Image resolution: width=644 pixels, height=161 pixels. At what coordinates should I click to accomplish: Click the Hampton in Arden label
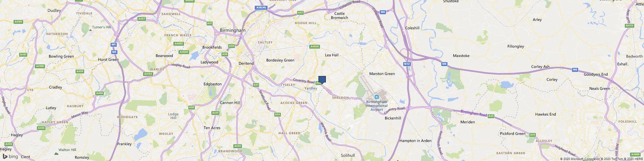coord(415,141)
